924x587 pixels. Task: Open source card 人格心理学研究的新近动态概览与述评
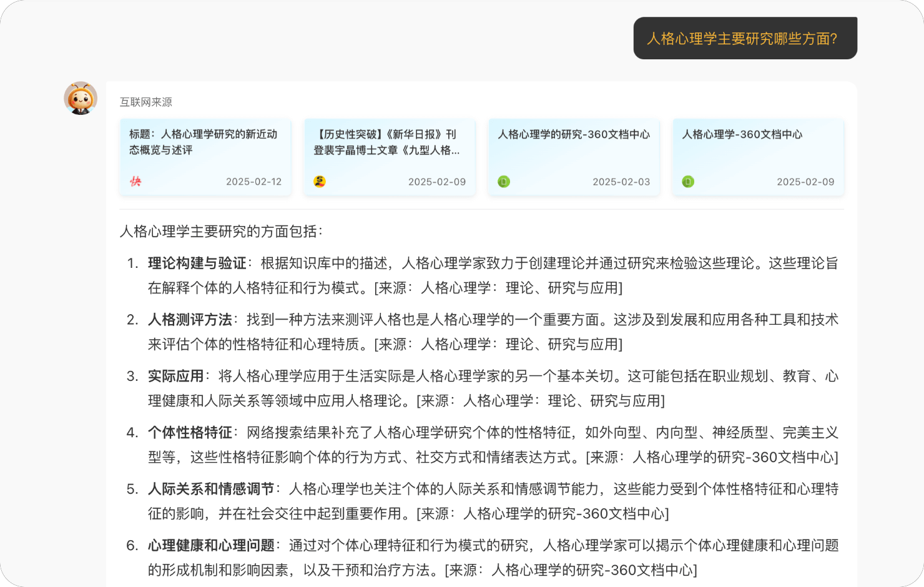coord(205,157)
